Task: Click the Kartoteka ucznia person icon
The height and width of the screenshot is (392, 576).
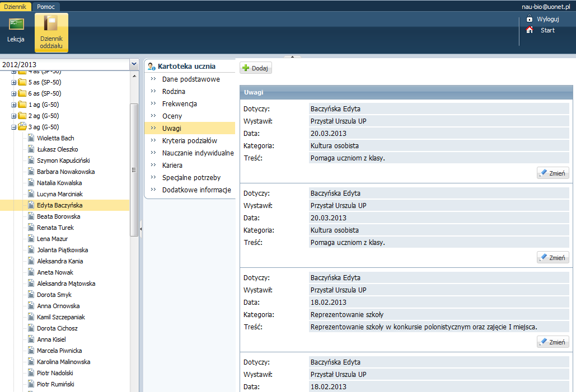Action: tap(151, 67)
